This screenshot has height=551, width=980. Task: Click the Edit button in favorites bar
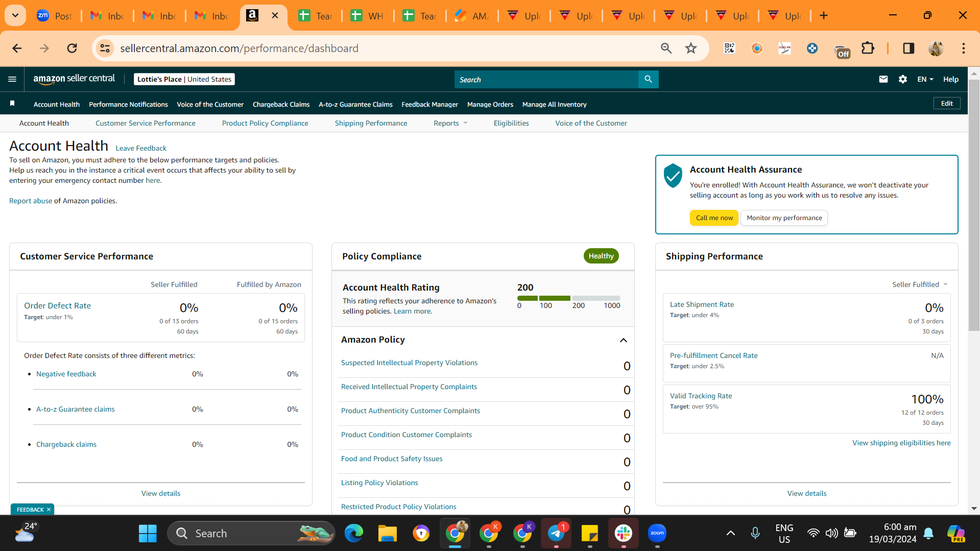pos(947,103)
